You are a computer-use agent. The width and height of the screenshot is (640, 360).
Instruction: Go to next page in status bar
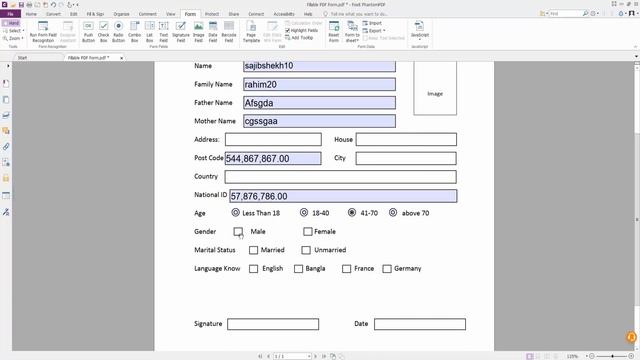pyautogui.click(x=316, y=356)
